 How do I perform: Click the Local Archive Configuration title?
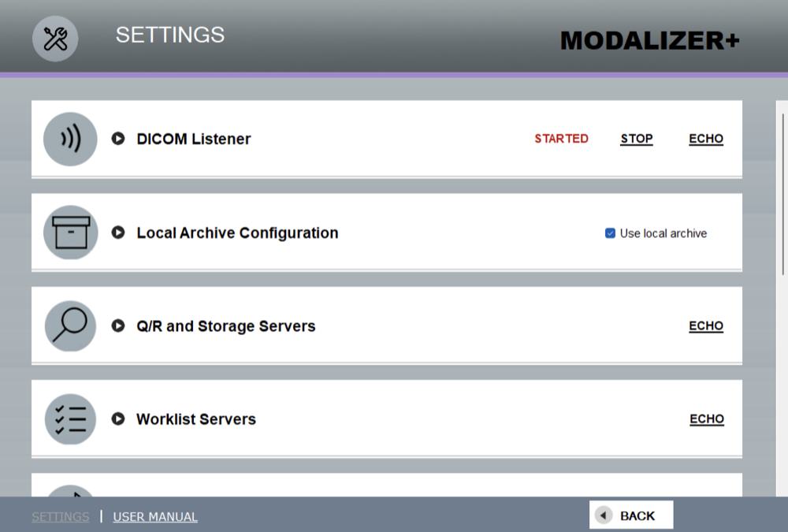click(237, 233)
